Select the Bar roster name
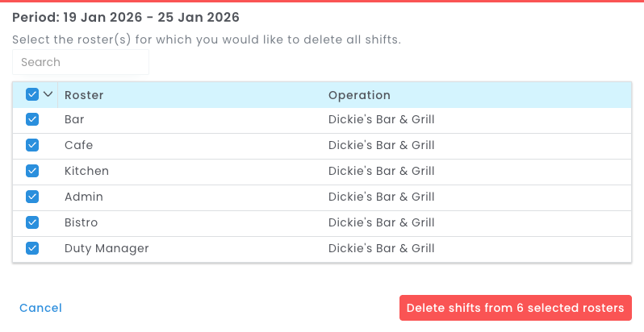 [74, 119]
